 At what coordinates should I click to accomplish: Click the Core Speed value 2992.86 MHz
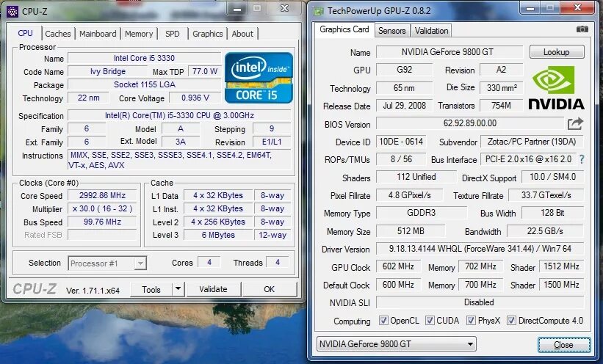pyautogui.click(x=102, y=195)
